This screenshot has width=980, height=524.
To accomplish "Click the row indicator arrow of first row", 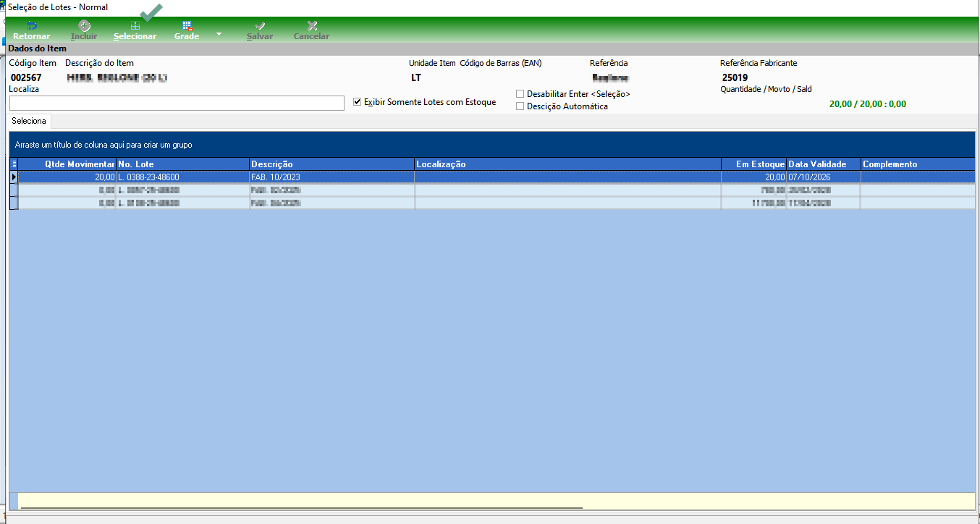I will click(13, 177).
